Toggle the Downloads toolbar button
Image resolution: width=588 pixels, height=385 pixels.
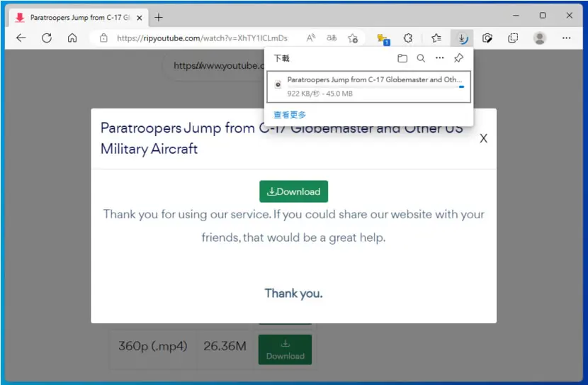[x=462, y=38]
